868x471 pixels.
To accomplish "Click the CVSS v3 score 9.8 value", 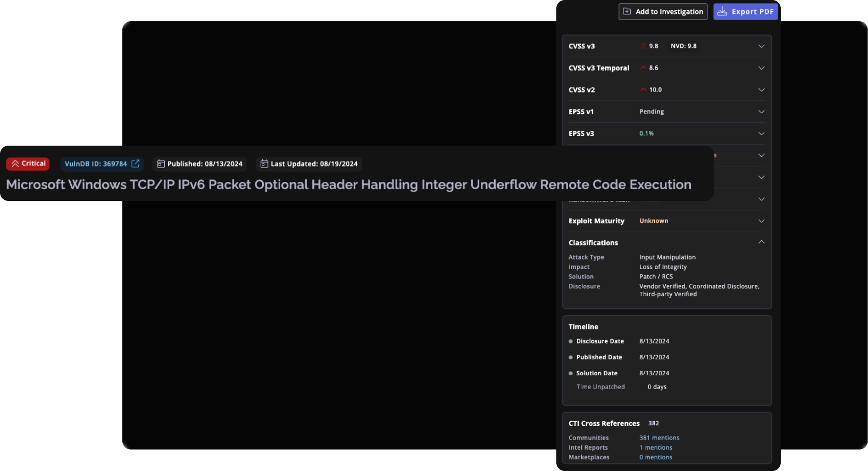I will click(x=654, y=46).
